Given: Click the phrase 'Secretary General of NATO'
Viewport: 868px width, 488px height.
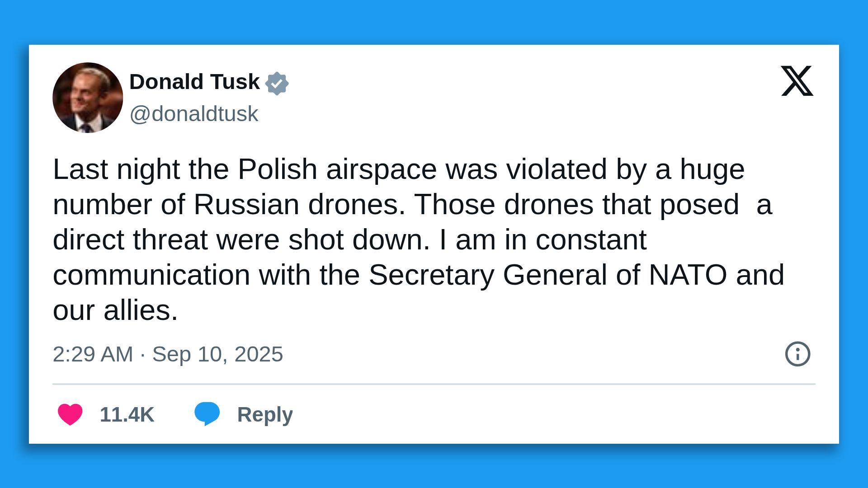Looking at the screenshot, I should (548, 275).
